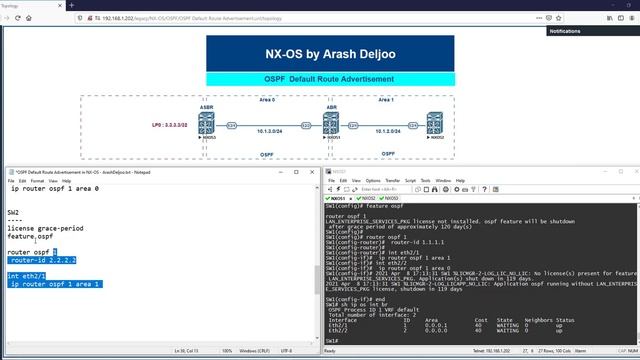
Task: Open Session Options gear icon
Action: [x=457, y=189]
